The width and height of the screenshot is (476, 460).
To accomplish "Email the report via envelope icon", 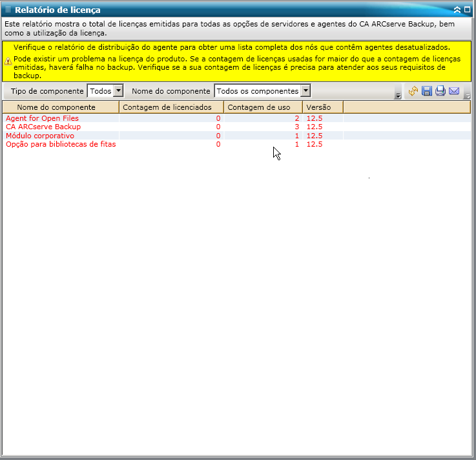I will coord(454,91).
